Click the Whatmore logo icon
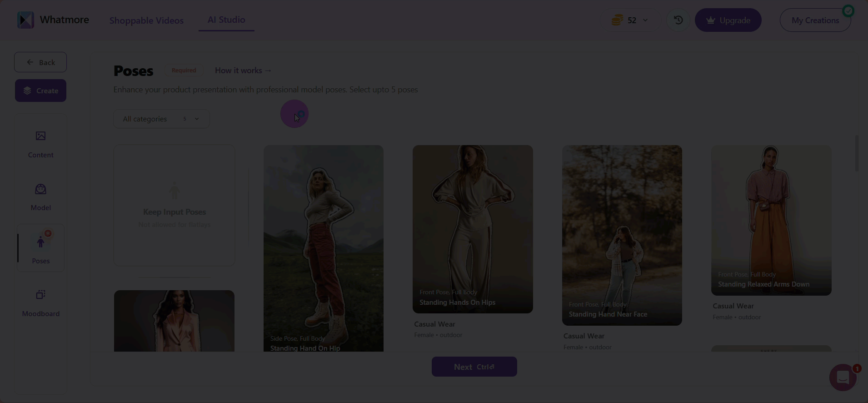 click(x=25, y=20)
